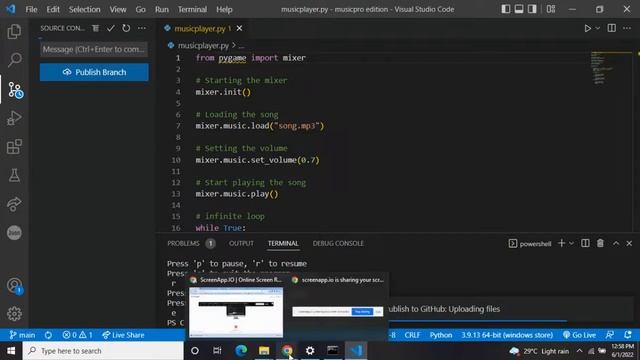Synchronize changes icon in status bar

48,335
